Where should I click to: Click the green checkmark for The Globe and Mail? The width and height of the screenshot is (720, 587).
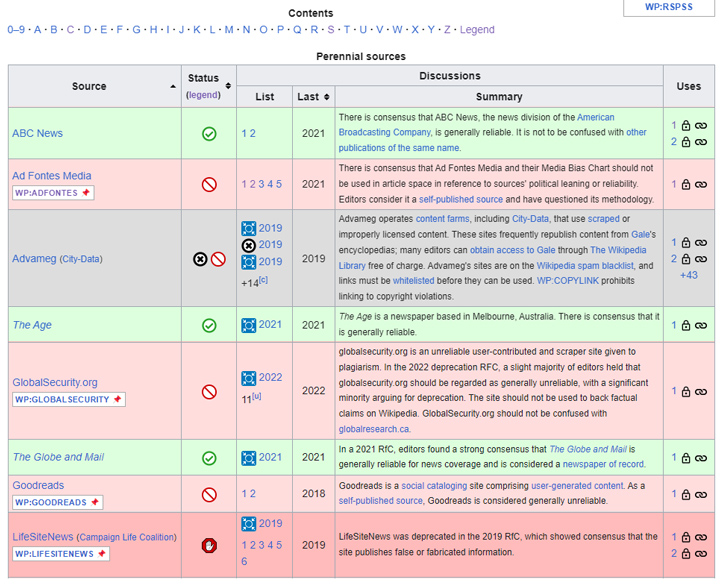(209, 458)
